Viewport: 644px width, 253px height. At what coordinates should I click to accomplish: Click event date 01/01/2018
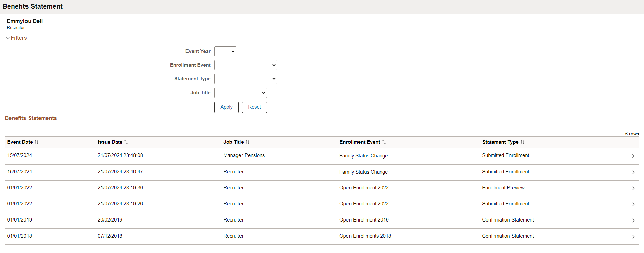(20, 236)
